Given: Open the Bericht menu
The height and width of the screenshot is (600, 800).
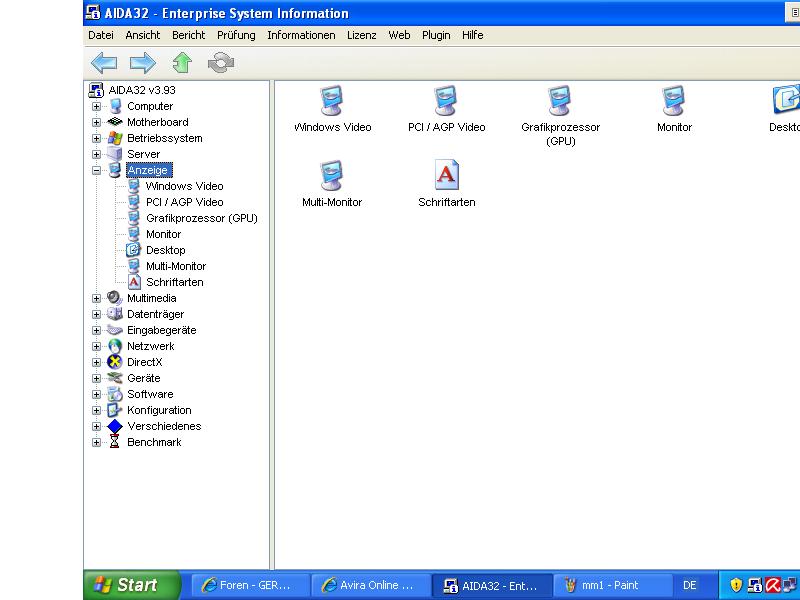Looking at the screenshot, I should click(188, 35).
